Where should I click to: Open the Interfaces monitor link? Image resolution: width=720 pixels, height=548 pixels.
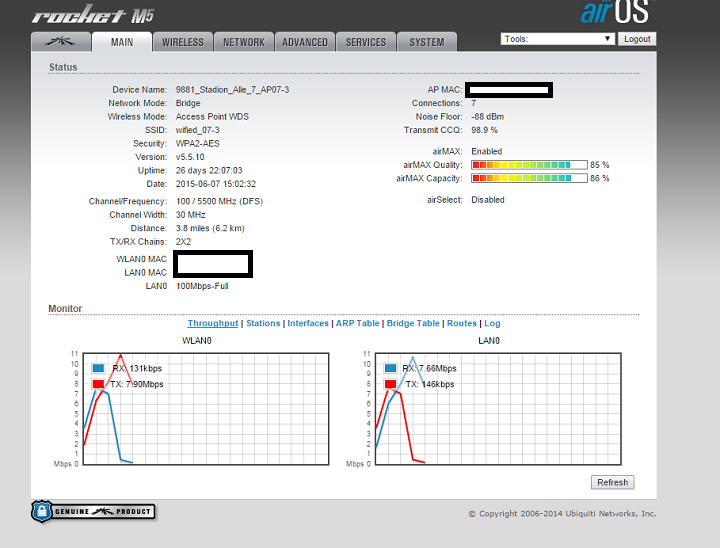308,323
